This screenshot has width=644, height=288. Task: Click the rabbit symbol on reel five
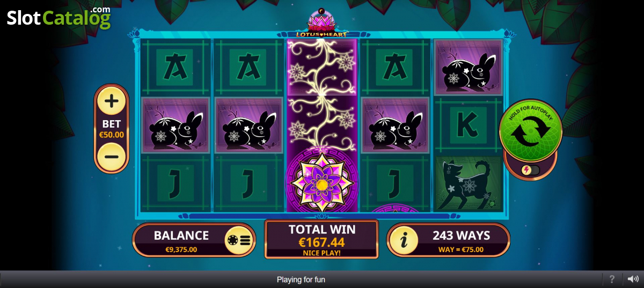pyautogui.click(x=469, y=67)
